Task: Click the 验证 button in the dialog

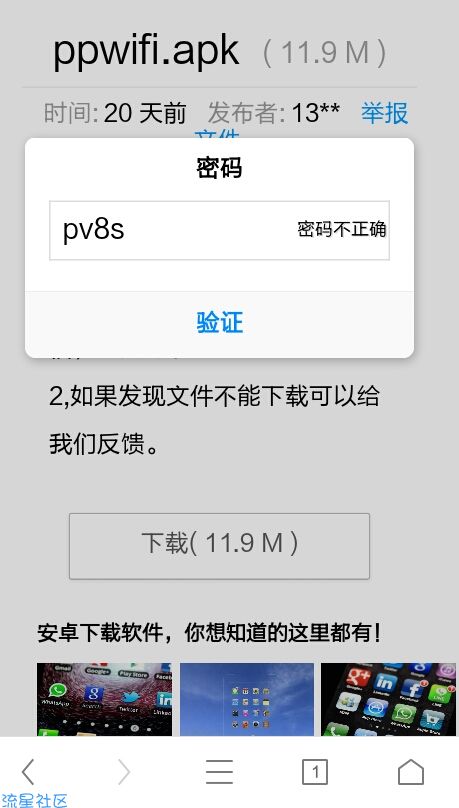Action: (x=219, y=323)
